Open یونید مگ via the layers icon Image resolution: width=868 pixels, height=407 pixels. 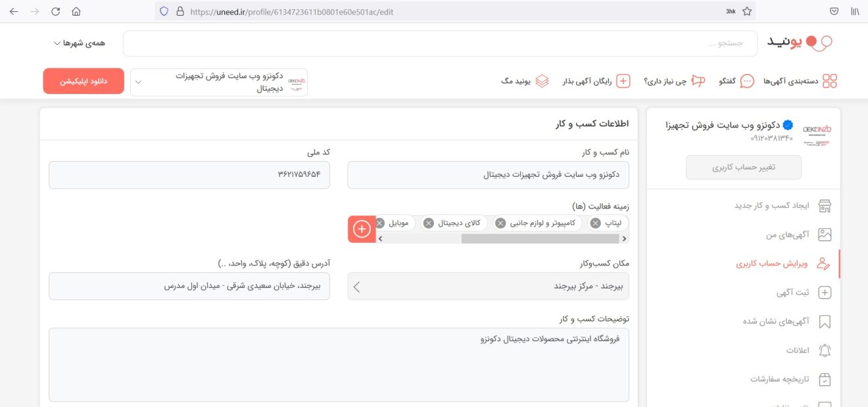542,81
